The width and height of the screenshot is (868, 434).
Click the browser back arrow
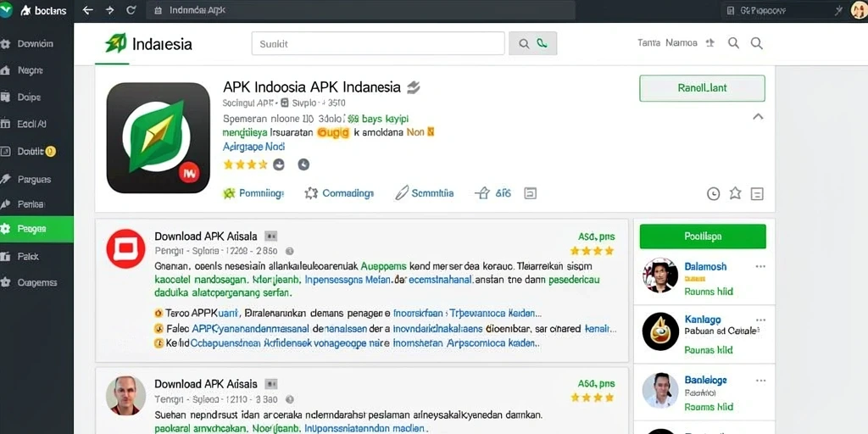[x=88, y=10]
